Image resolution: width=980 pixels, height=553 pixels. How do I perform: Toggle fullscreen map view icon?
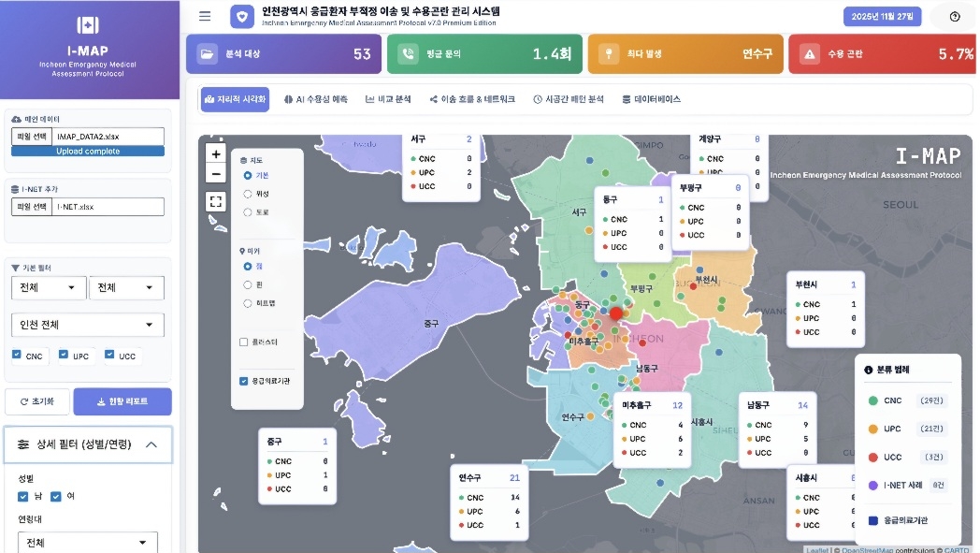tap(216, 201)
